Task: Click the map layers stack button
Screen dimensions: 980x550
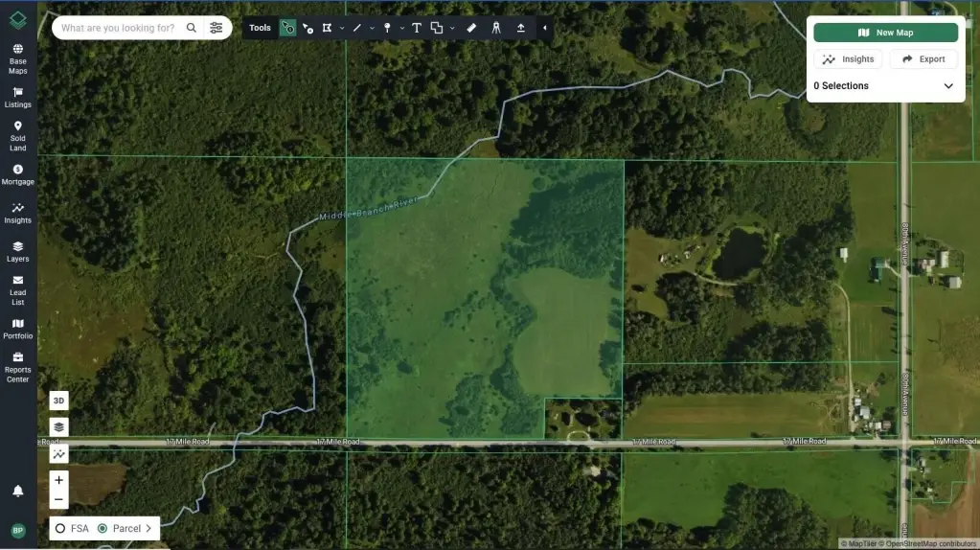Action: point(59,427)
